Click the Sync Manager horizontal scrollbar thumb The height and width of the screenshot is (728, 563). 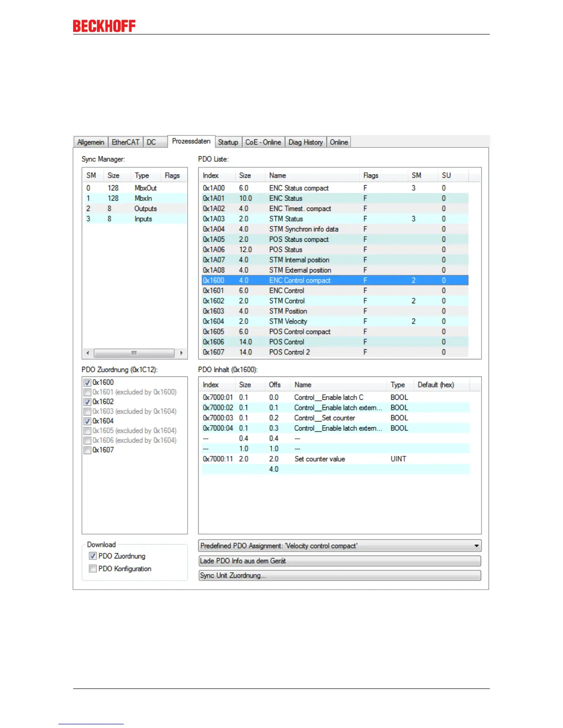tap(134, 353)
